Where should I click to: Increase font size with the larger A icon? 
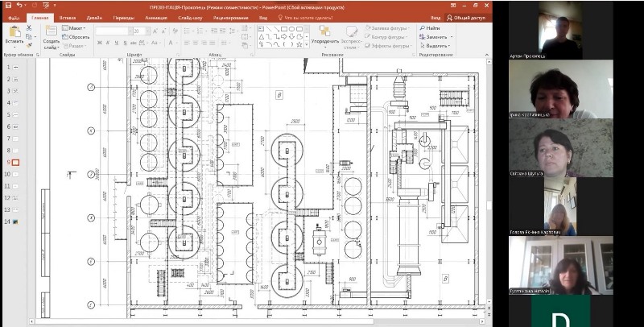click(155, 31)
